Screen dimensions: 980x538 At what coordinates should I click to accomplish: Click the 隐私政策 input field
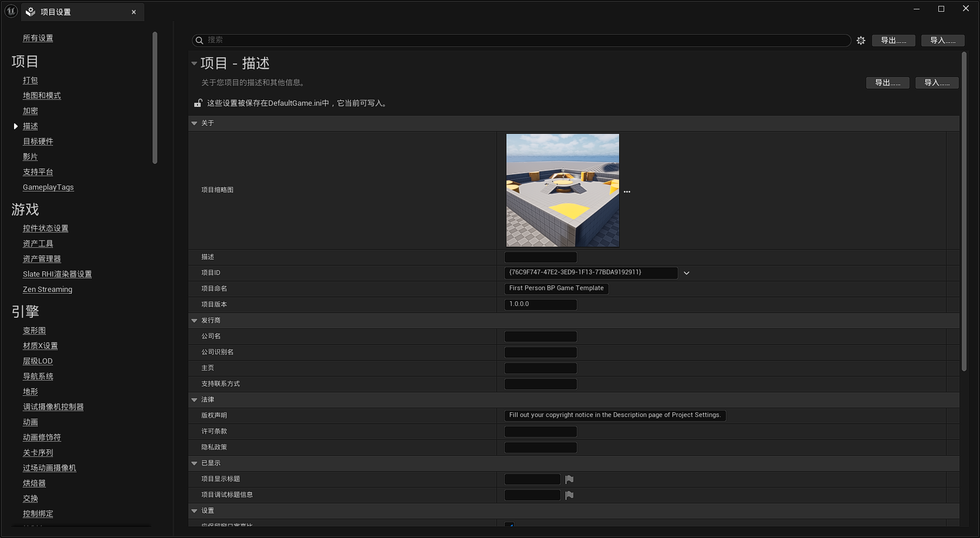(x=540, y=448)
